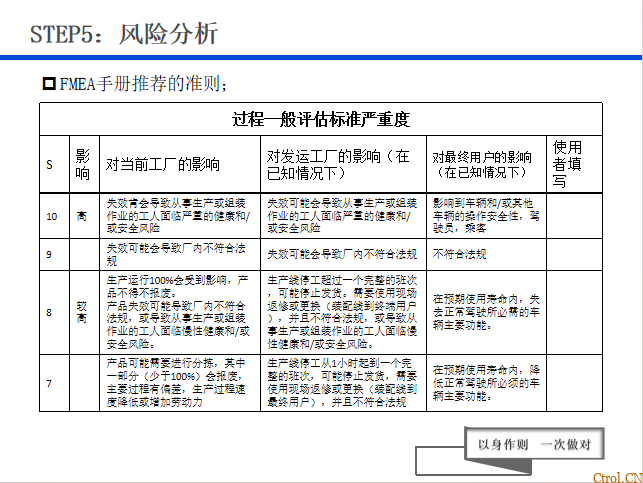
Task: Click cell "失去正常驾驶所必需的车辆主要功能"
Action: (x=486, y=312)
